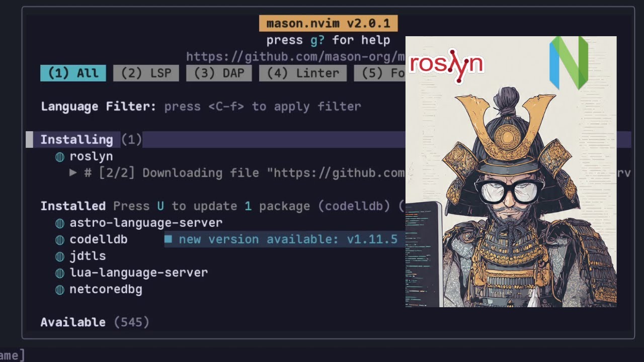Switch to the (4) Linter tab
The width and height of the screenshot is (644, 362).
(x=303, y=73)
